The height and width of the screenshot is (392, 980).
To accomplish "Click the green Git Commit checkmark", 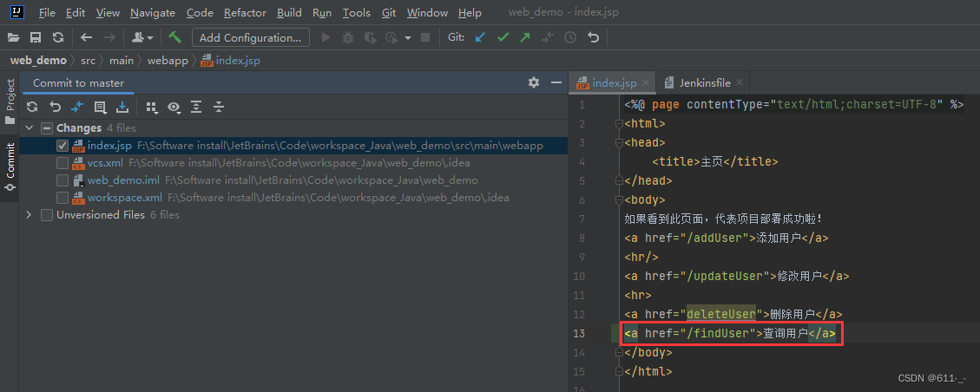I will 503,38.
